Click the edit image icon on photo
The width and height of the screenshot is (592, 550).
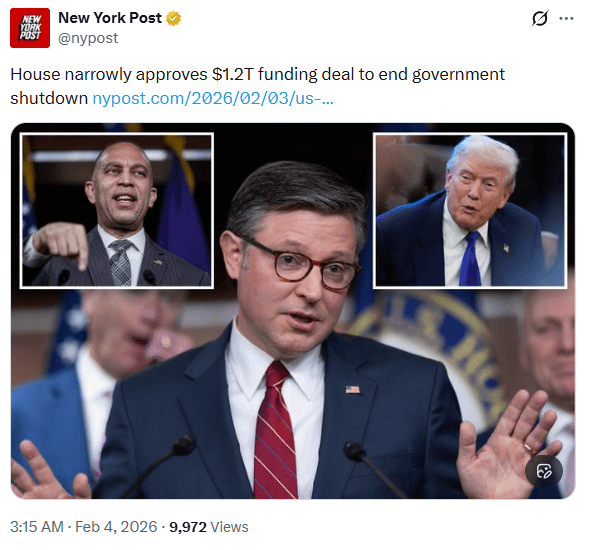(544, 471)
